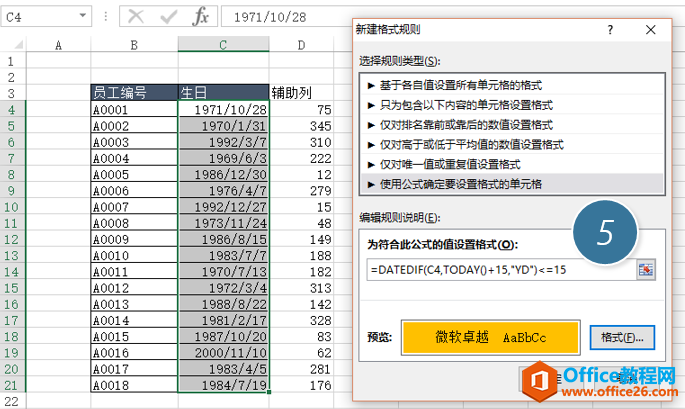
Task: Select rule type 仅对排名靠前或靠后的数值设置格式
Action: pos(512,125)
